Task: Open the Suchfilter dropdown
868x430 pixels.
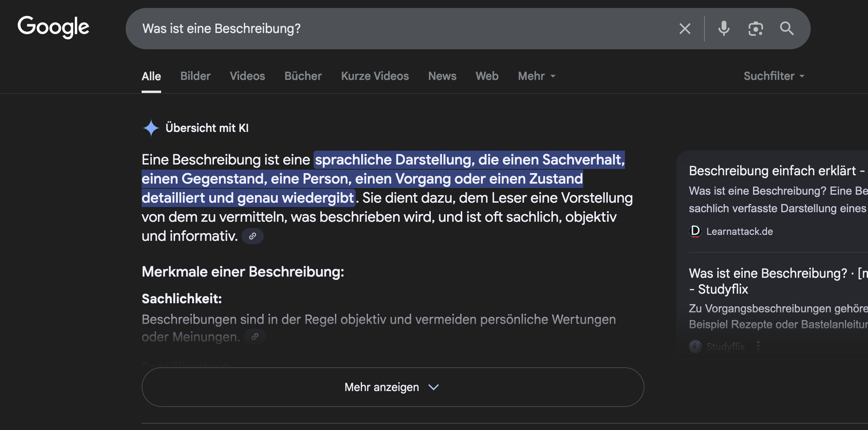Action: pyautogui.click(x=774, y=76)
